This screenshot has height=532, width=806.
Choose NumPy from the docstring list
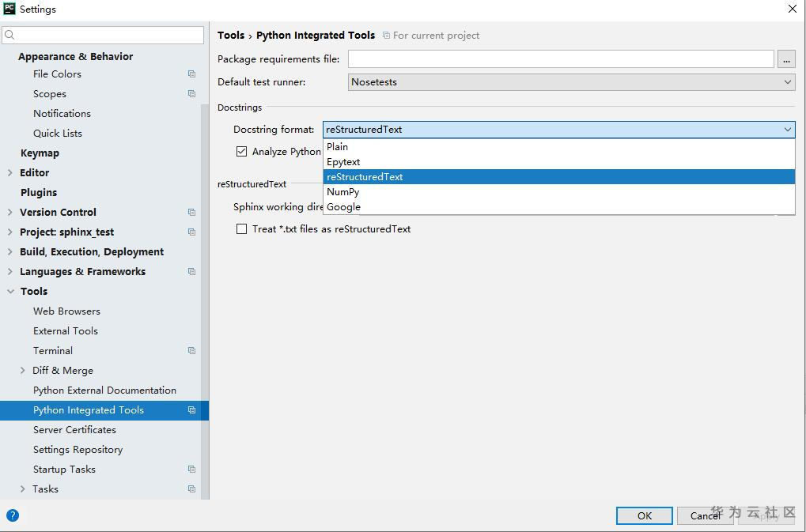click(343, 192)
